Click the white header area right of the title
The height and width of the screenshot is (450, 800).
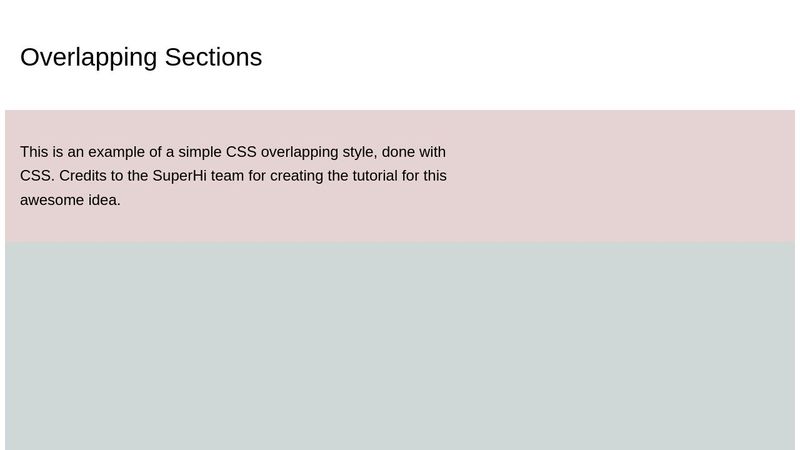coord(531,56)
